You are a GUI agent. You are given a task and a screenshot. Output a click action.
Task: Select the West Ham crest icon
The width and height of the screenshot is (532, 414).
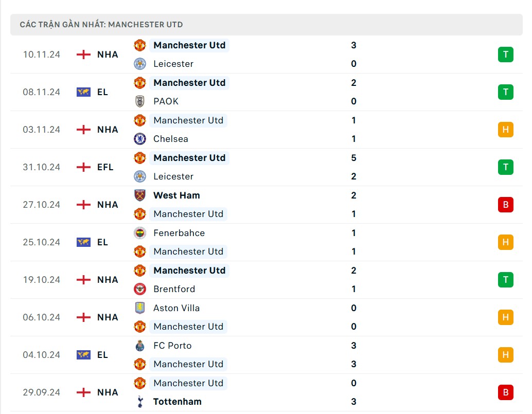coord(139,195)
